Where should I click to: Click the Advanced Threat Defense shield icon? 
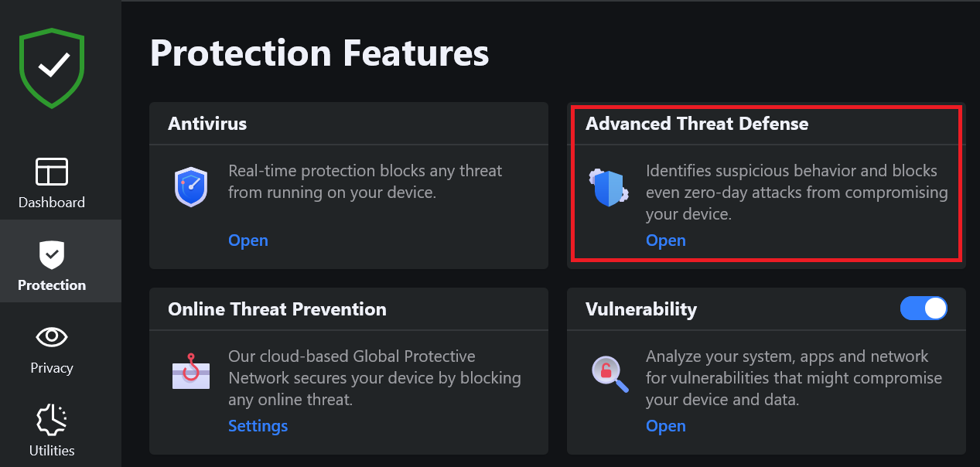607,188
